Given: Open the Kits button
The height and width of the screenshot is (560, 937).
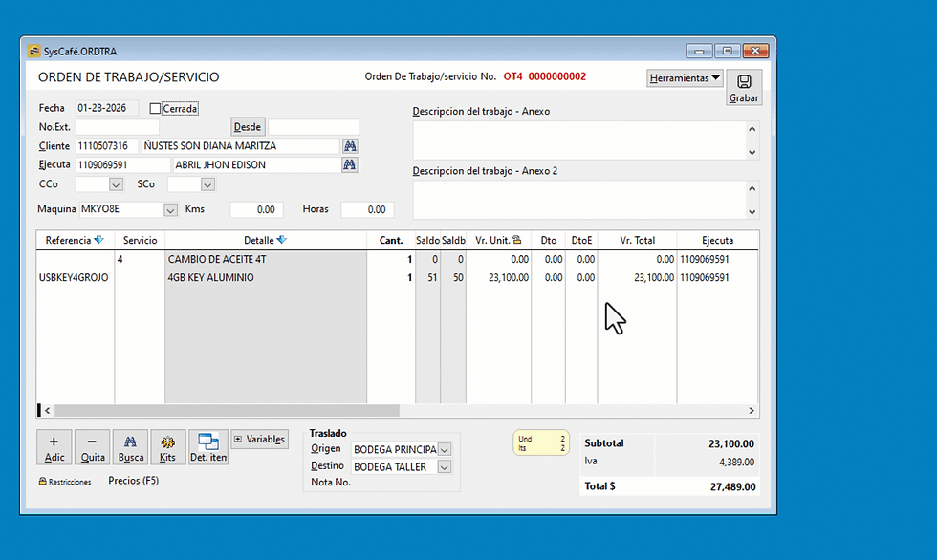Looking at the screenshot, I should pos(168,446).
